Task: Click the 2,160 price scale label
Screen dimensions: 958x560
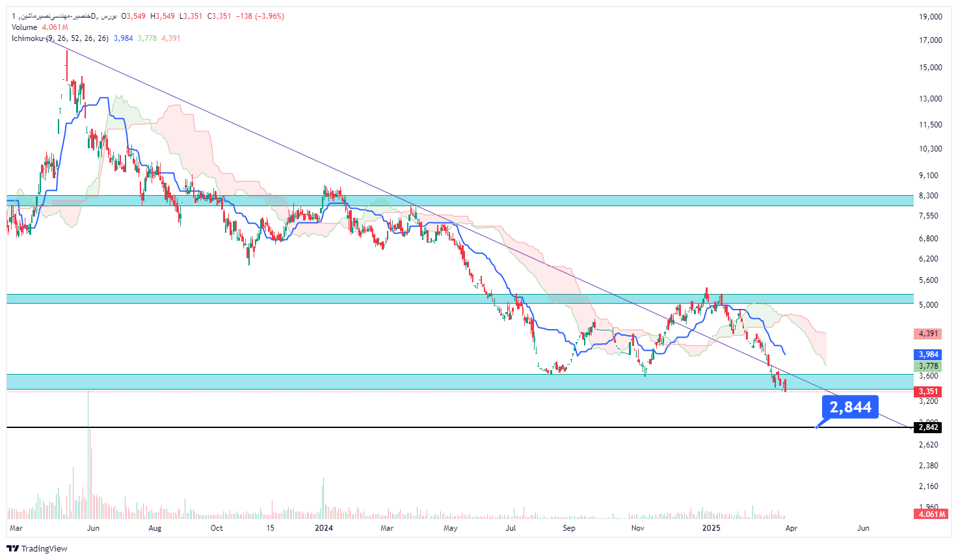Action: [x=929, y=487]
